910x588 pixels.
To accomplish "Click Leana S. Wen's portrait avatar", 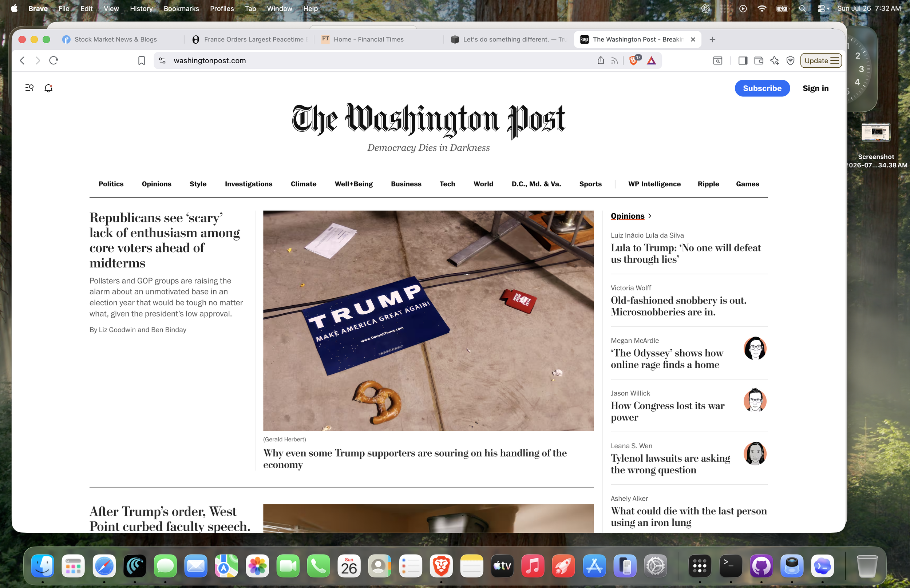I will click(x=755, y=453).
